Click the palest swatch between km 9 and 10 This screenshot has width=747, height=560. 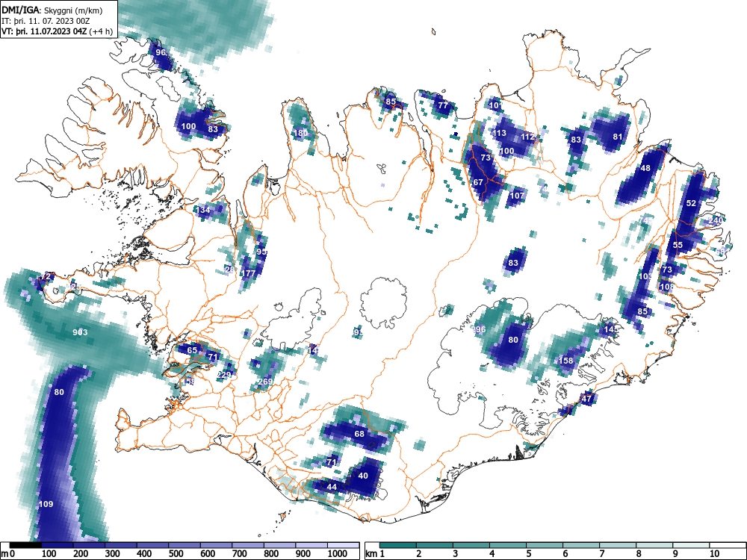pyautogui.click(x=691, y=545)
